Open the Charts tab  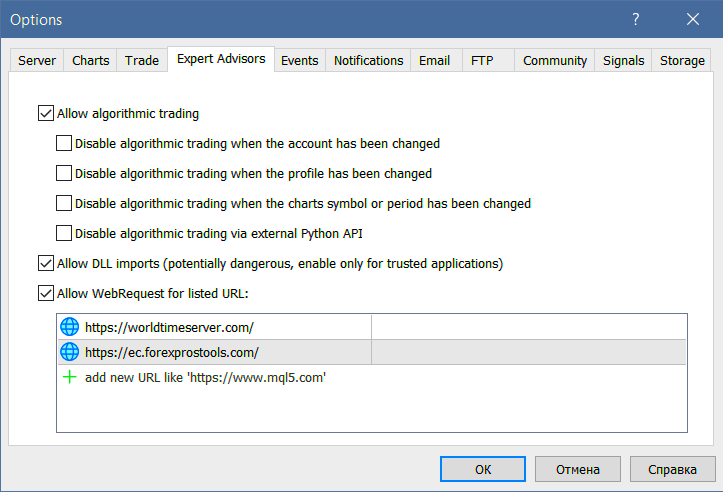click(x=91, y=61)
